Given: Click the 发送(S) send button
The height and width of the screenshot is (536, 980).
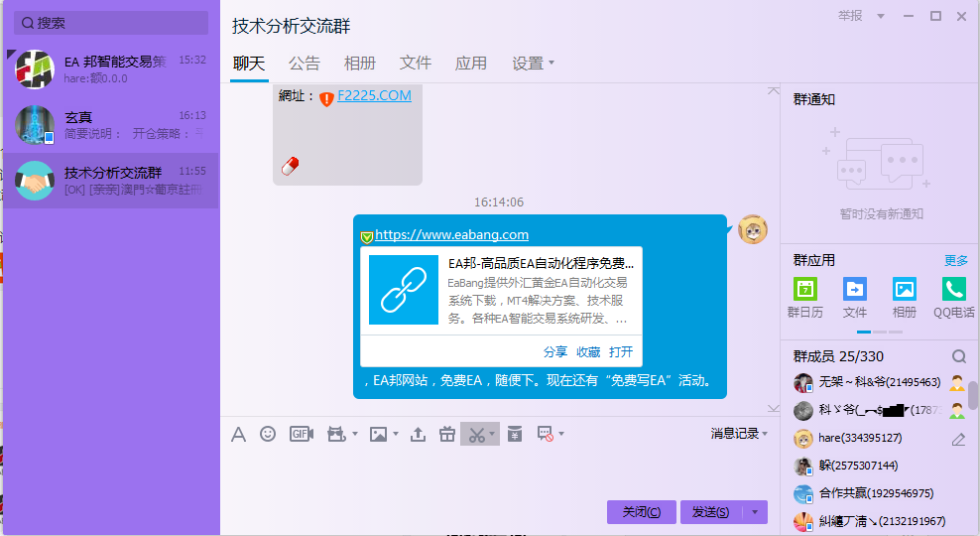Looking at the screenshot, I should [x=710, y=512].
